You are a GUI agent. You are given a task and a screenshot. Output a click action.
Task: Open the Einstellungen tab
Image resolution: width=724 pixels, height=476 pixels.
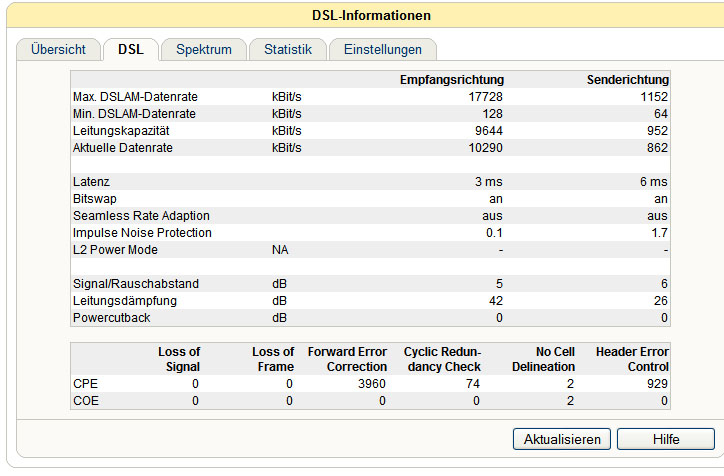(x=382, y=49)
